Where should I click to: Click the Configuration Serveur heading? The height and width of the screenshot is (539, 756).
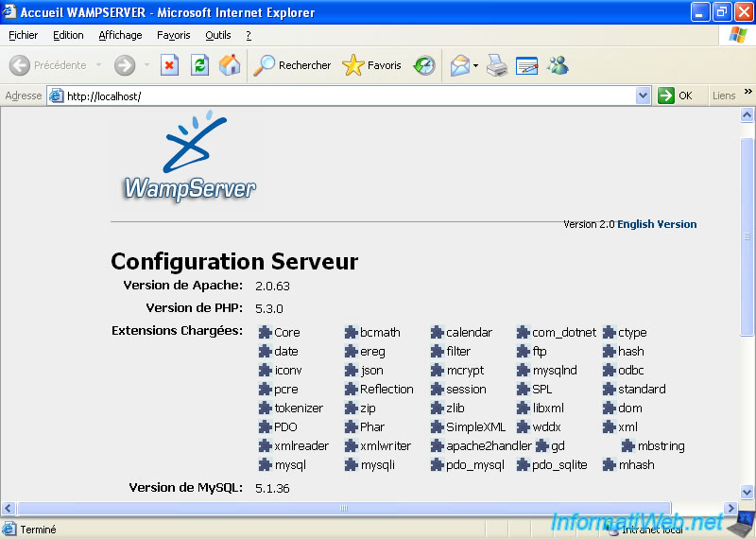pyautogui.click(x=234, y=261)
